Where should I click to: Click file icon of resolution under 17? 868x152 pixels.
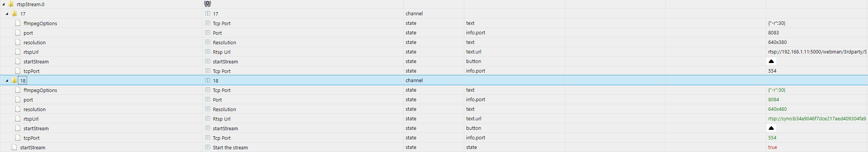click(18, 42)
